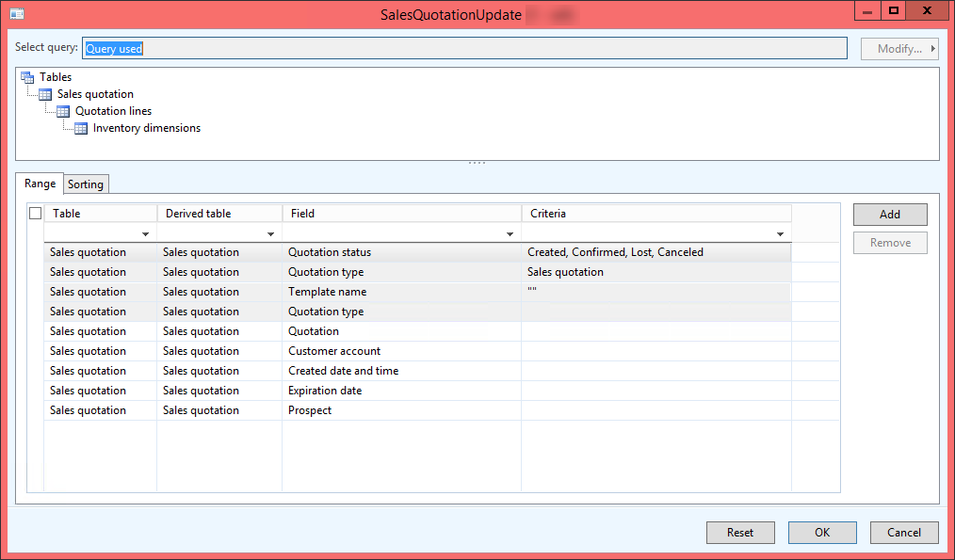Open the Derived table filter dropdown
Image resolution: width=955 pixels, height=560 pixels.
[270, 233]
